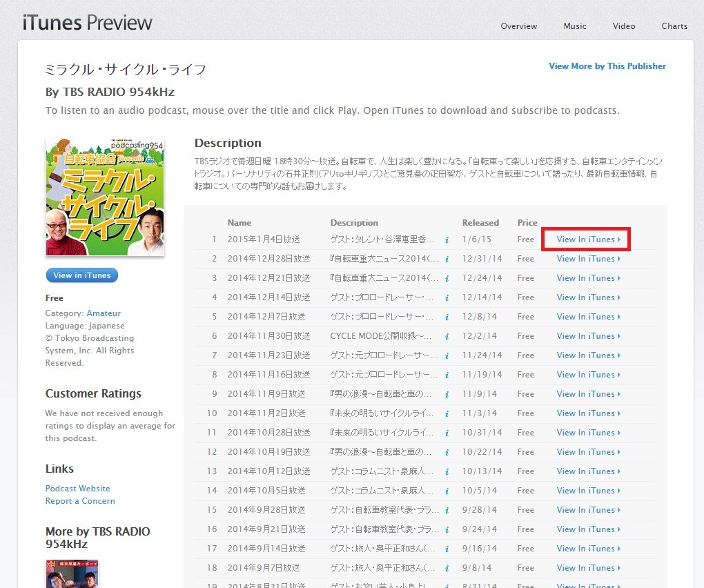Open info icon on 2014年9月21日放送 row
704x588 pixels.
(x=447, y=530)
